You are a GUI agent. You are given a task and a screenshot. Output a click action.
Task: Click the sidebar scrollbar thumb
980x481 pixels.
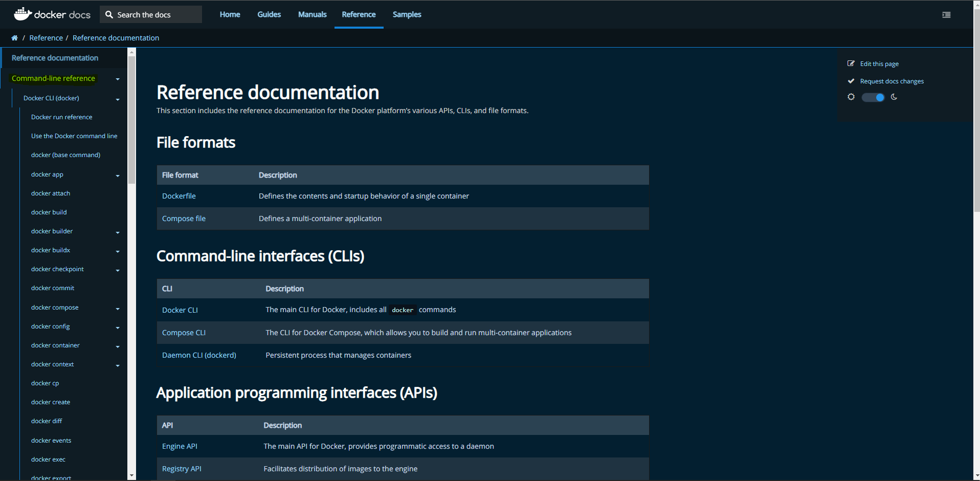click(x=131, y=120)
